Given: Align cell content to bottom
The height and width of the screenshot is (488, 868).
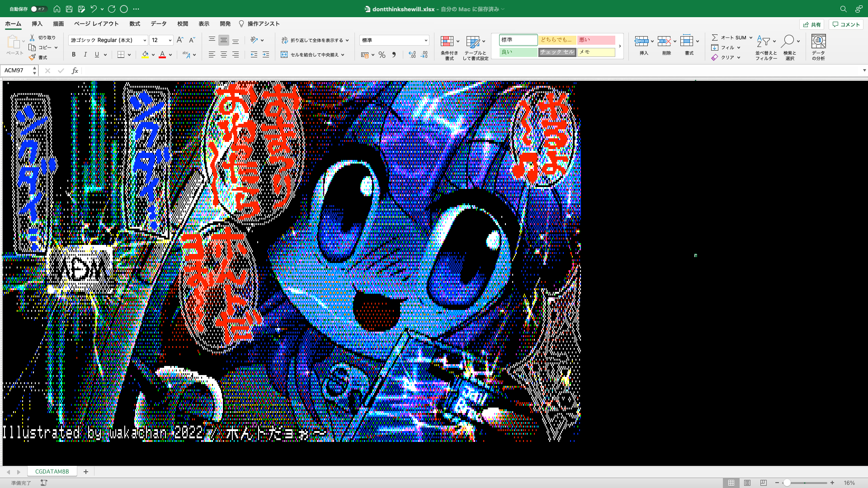Looking at the screenshot, I should pyautogui.click(x=236, y=40).
